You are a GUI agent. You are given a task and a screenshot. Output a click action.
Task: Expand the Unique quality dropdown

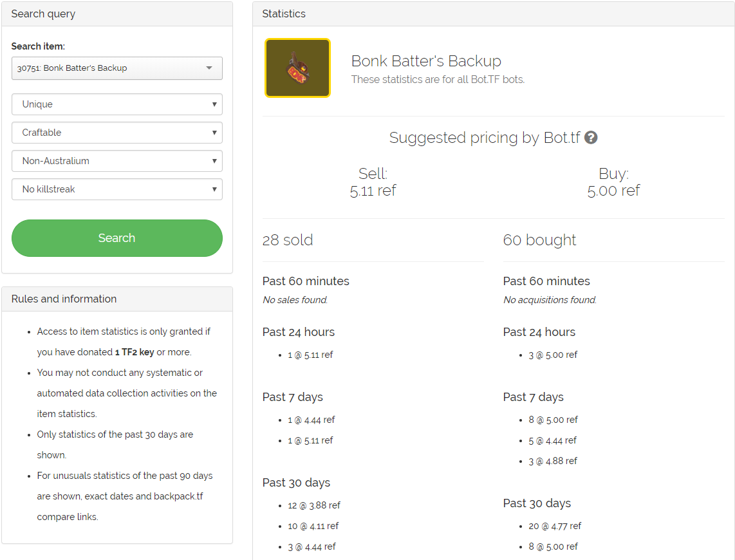tap(117, 104)
